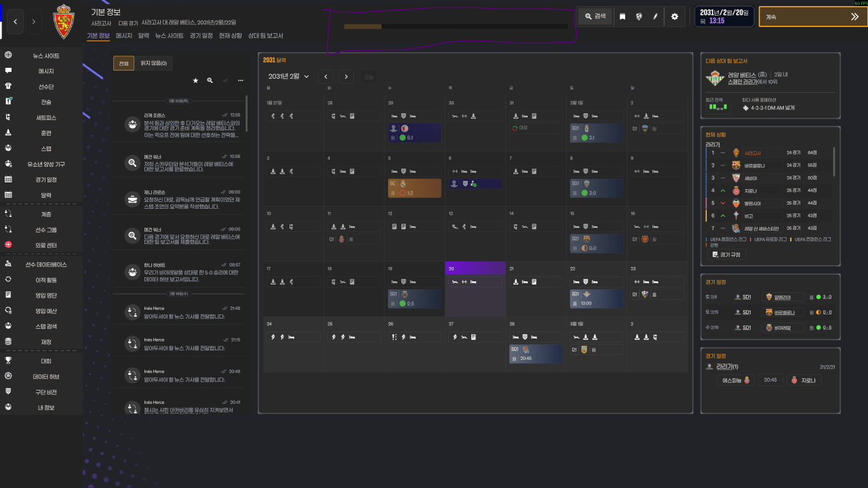Go to previous month in calendar
This screenshot has height=488, width=868.
click(x=326, y=77)
